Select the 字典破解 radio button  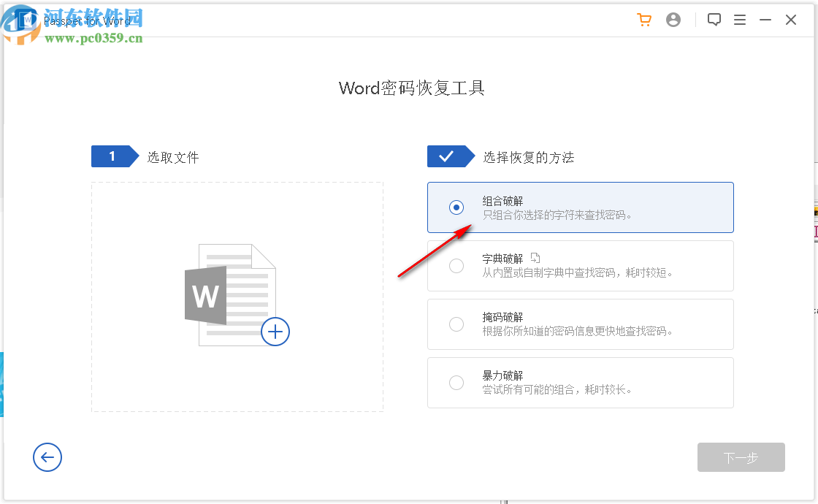pyautogui.click(x=456, y=265)
